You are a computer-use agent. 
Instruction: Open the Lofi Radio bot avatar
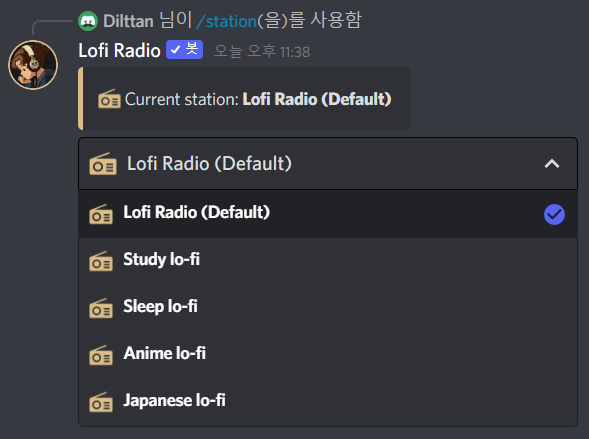click(33, 65)
